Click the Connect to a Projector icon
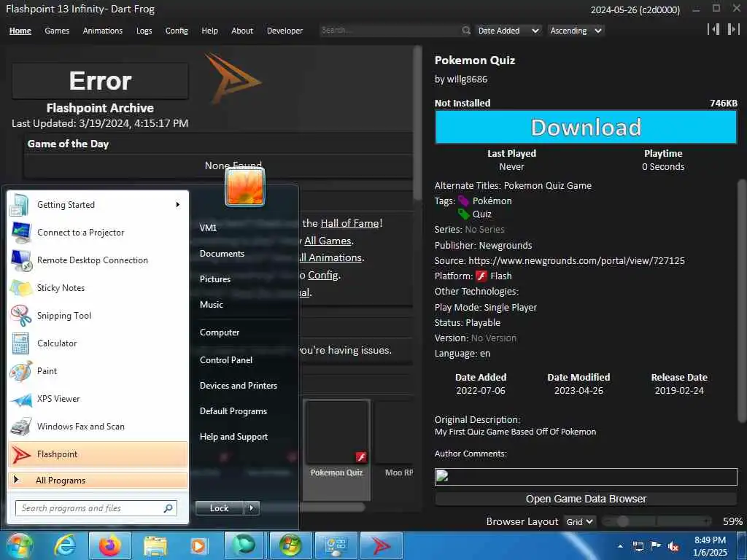The height and width of the screenshot is (560, 747). (x=21, y=233)
